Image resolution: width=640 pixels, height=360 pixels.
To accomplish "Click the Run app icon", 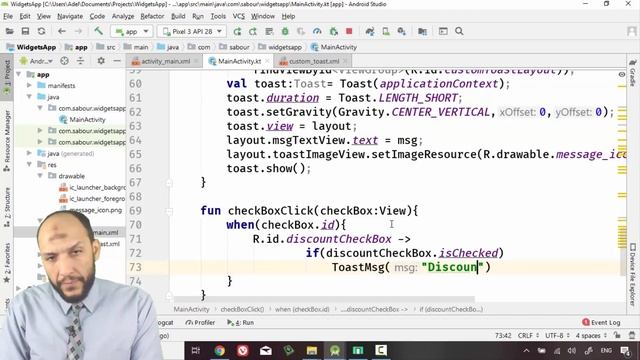I will click(237, 31).
